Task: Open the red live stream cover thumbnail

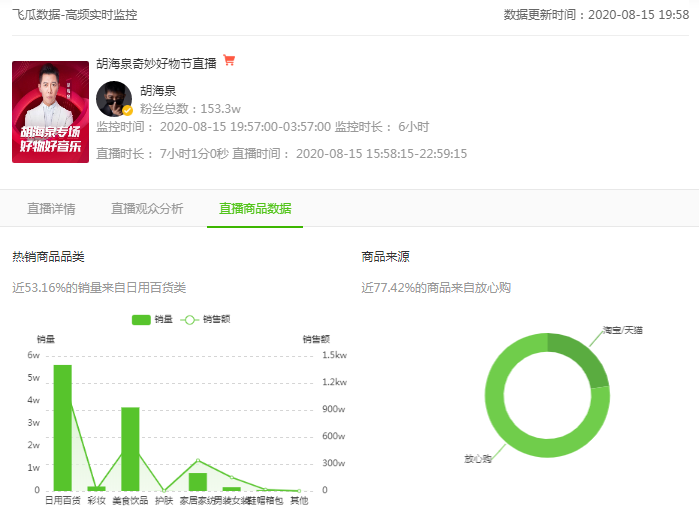Action: pyautogui.click(x=50, y=112)
